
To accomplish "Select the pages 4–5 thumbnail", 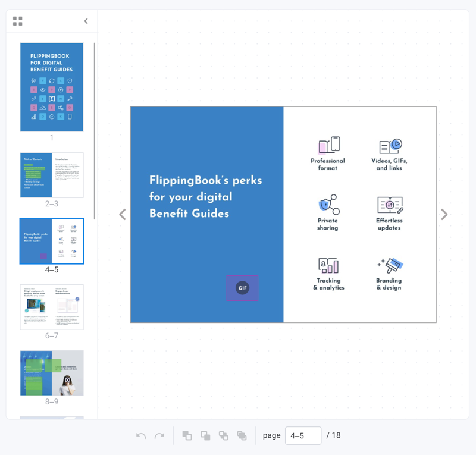I will point(52,241).
